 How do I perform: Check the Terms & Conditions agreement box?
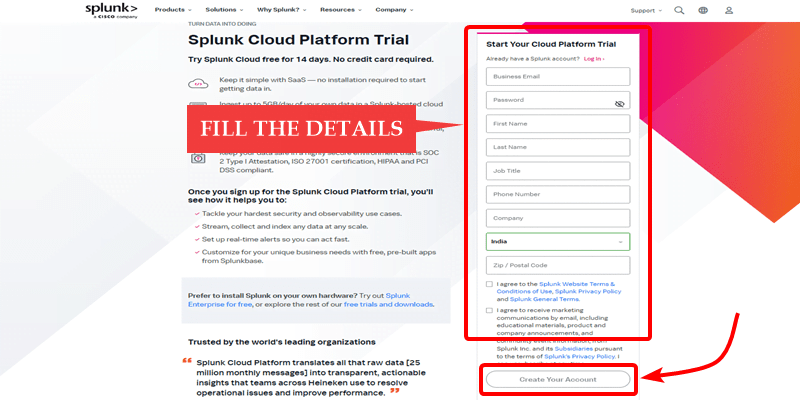489,284
